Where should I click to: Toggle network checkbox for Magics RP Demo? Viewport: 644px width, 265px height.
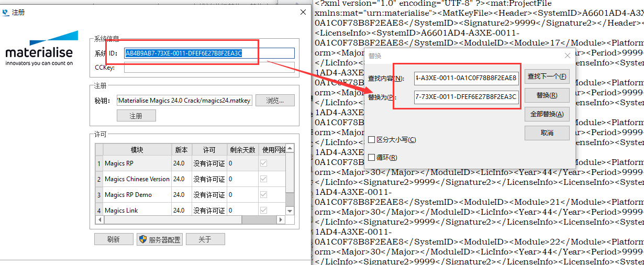pos(264,195)
